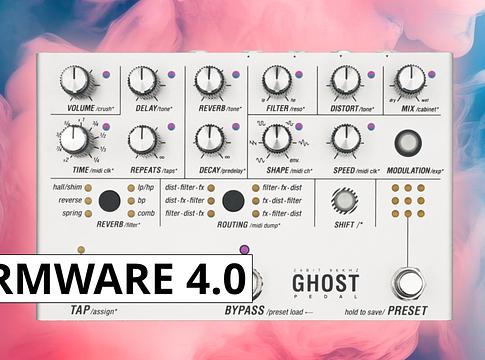Click the purple LED beside DECAY knob
Screen dimensions: 485x360
[236, 127]
